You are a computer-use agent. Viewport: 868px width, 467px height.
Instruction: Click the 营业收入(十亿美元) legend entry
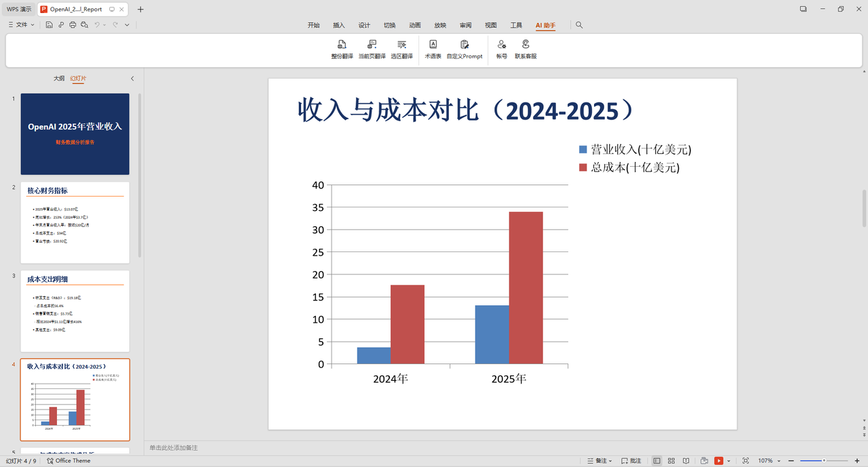pyautogui.click(x=635, y=150)
